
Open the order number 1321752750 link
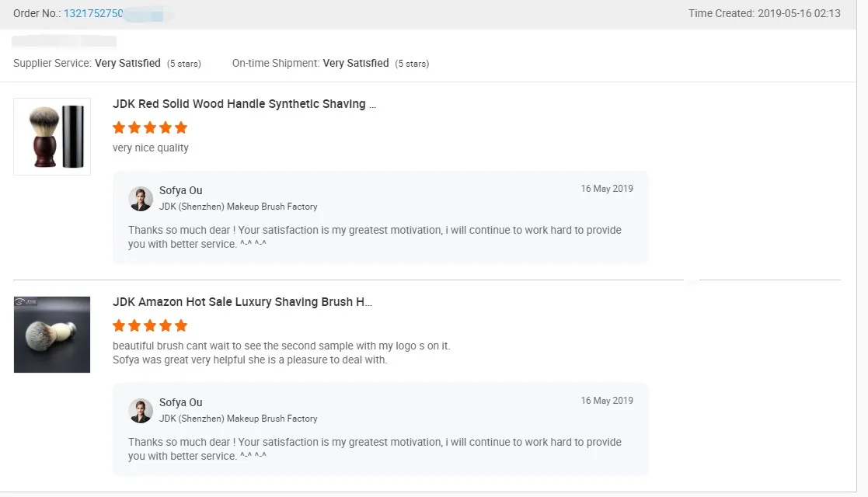[93, 14]
